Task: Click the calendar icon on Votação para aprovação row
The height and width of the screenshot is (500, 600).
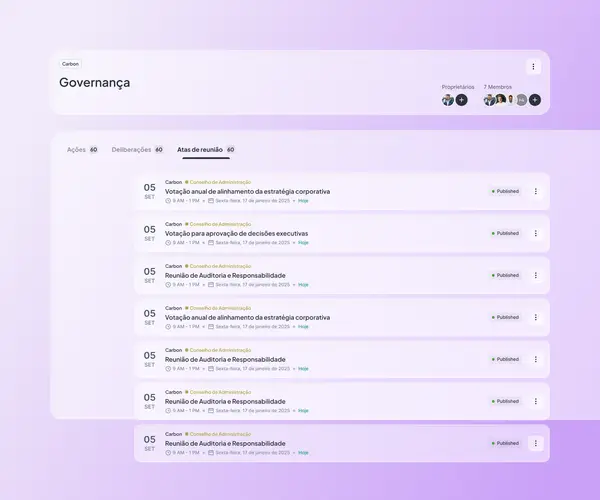Action: (x=211, y=243)
